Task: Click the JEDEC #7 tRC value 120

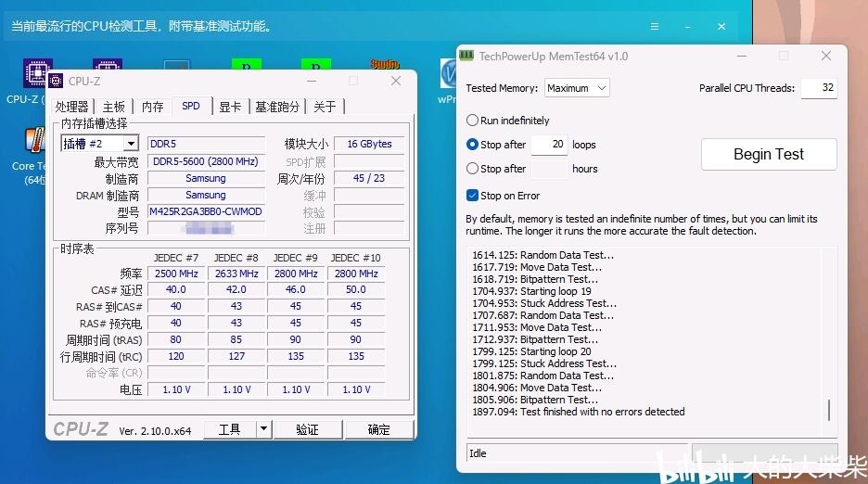Action: click(176, 356)
